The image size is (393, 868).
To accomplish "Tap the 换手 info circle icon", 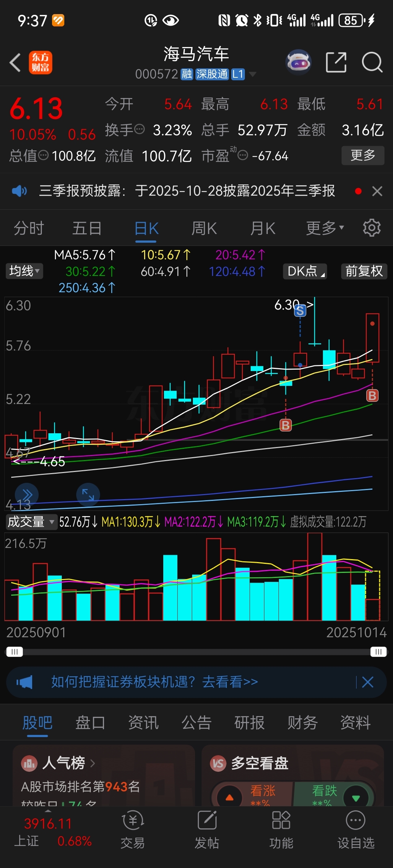I will (139, 129).
